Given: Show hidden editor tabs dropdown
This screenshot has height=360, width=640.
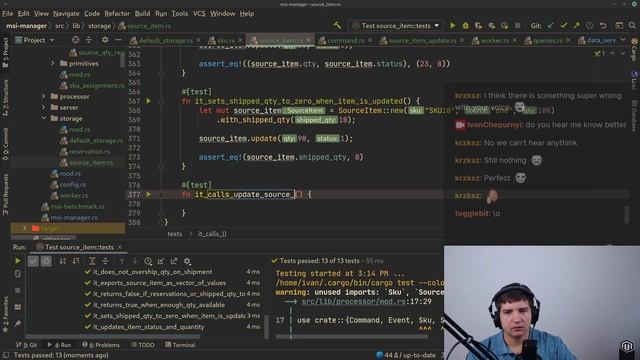Looking at the screenshot, I should pos(623,40).
